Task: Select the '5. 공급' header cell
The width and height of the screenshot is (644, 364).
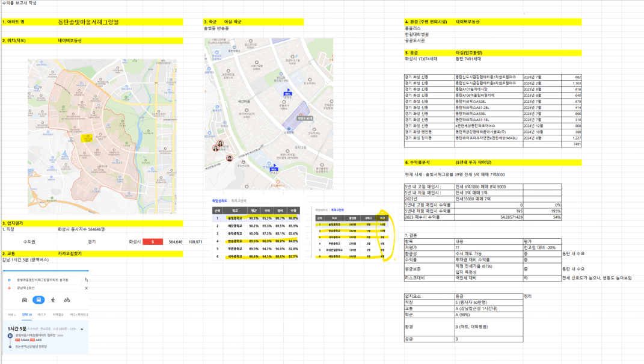Action: pyautogui.click(x=429, y=52)
